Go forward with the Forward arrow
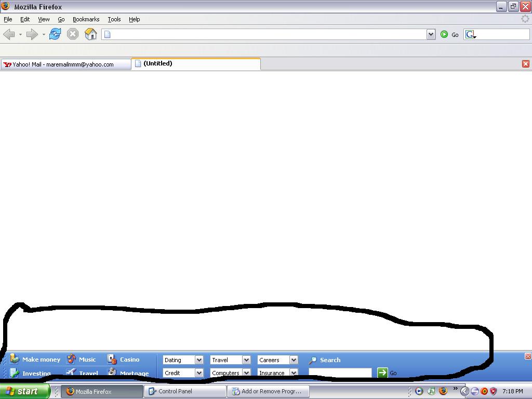532x399 pixels. tap(32, 34)
